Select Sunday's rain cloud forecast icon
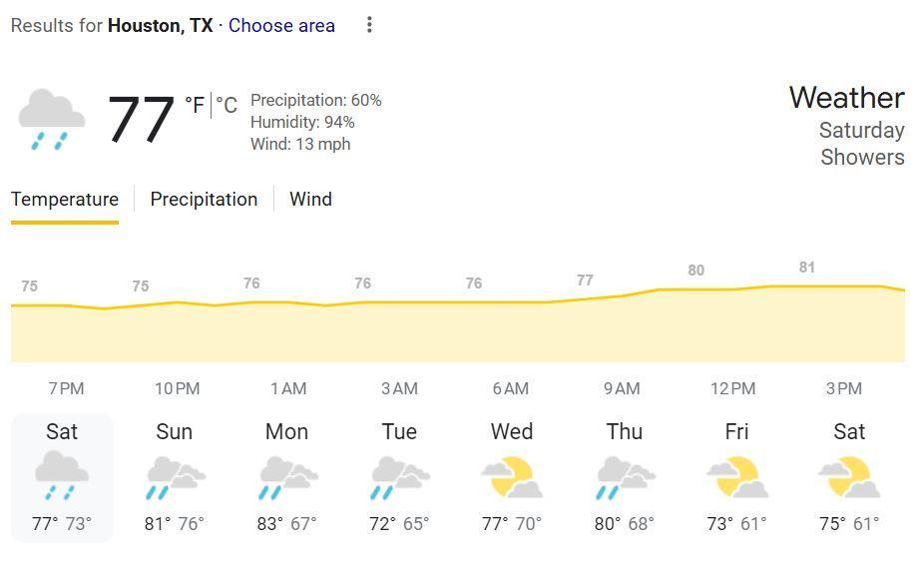 (175, 478)
